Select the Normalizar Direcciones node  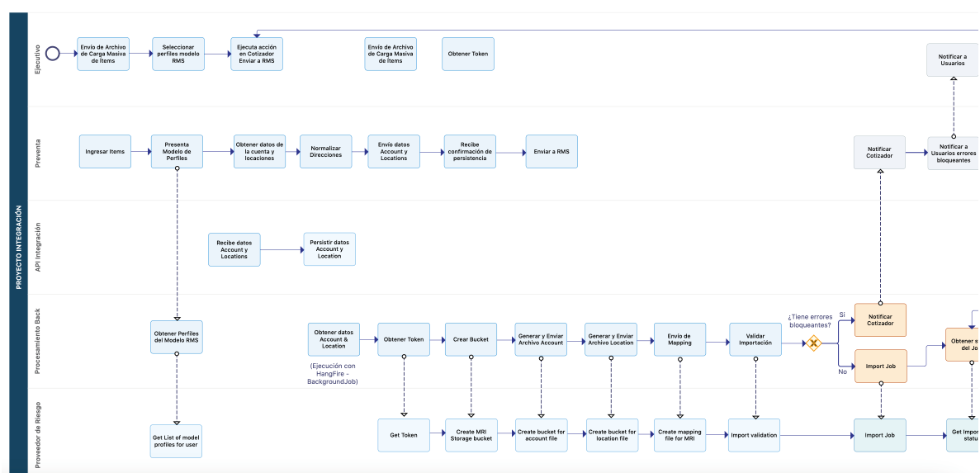pyautogui.click(x=325, y=152)
